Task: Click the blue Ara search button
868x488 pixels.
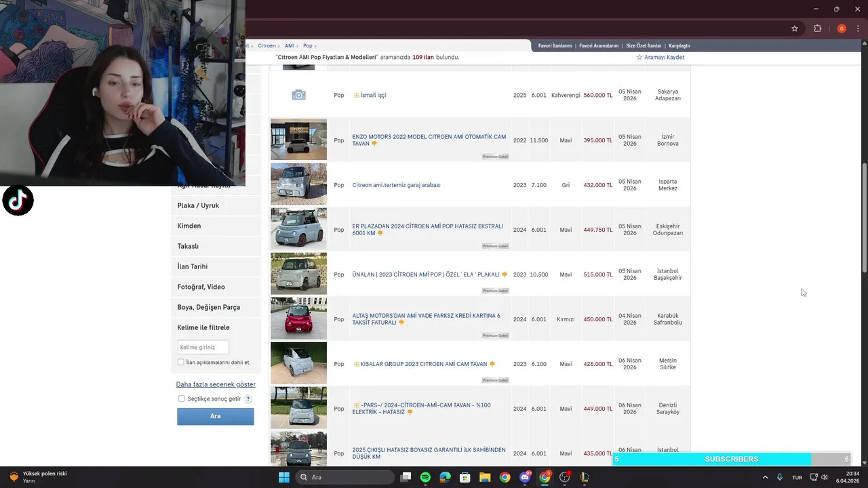Action: pyautogui.click(x=216, y=416)
